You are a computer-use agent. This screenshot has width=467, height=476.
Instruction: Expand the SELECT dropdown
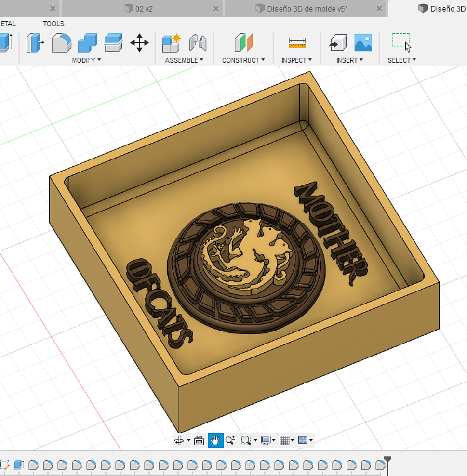tap(402, 60)
